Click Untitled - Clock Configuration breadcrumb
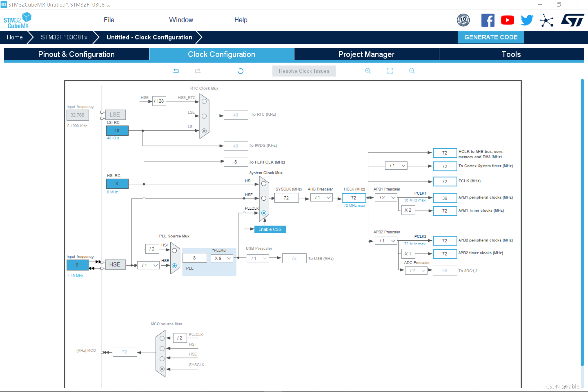This screenshot has height=392, width=588. pyautogui.click(x=149, y=37)
